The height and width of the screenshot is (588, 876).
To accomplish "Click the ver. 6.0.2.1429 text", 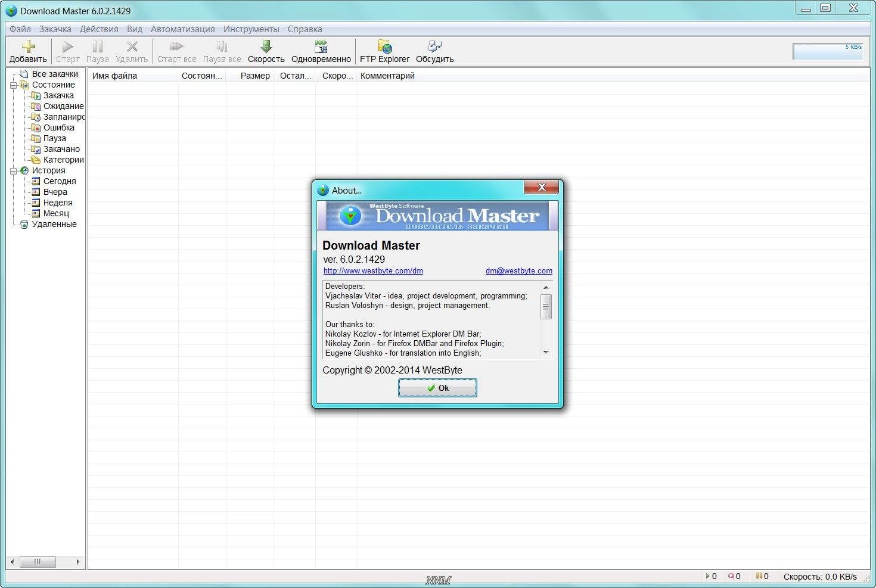I will coord(354,259).
